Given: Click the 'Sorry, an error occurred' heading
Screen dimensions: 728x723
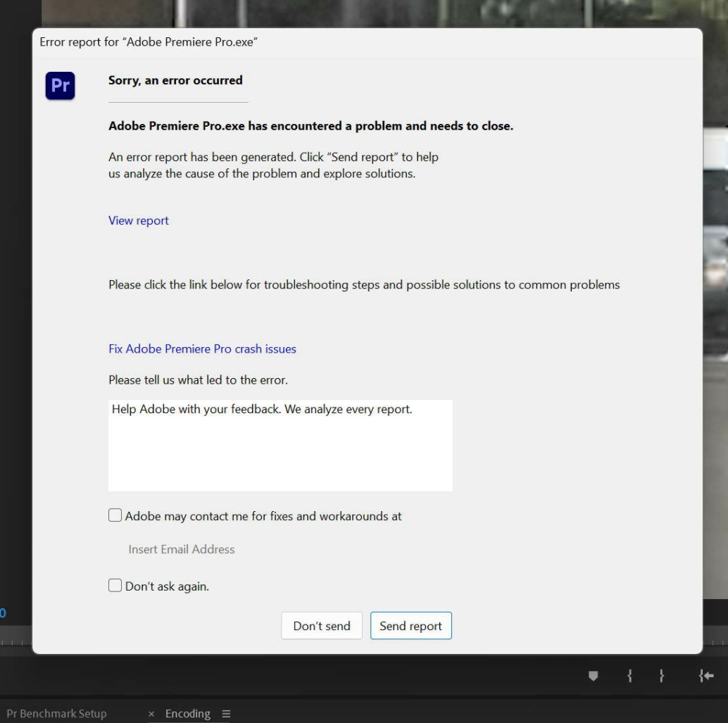Looking at the screenshot, I should click(175, 80).
